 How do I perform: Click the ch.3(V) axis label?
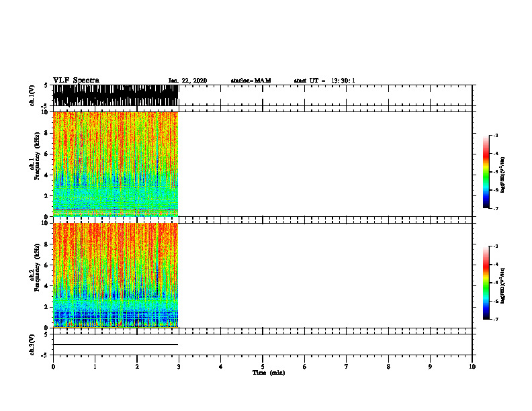(32, 345)
